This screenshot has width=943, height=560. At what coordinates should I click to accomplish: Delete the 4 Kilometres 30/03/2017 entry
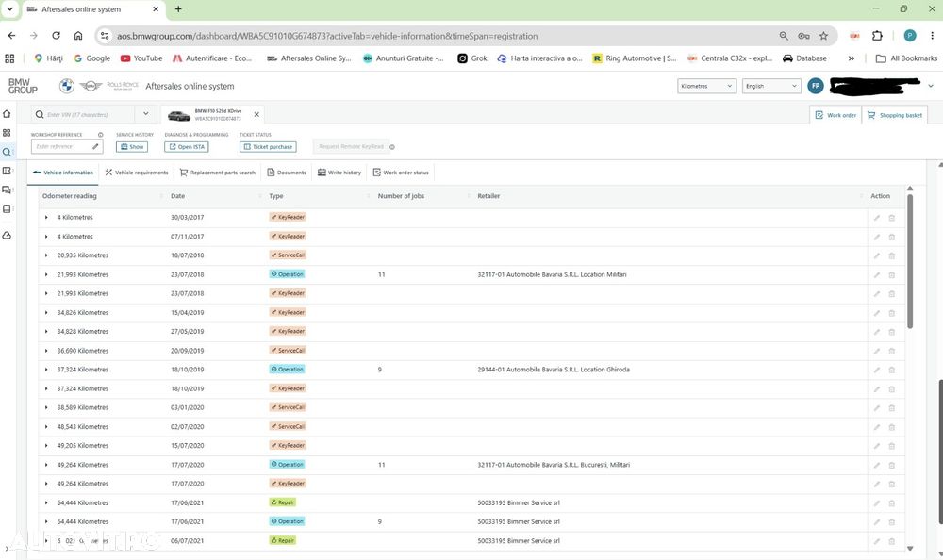click(892, 218)
